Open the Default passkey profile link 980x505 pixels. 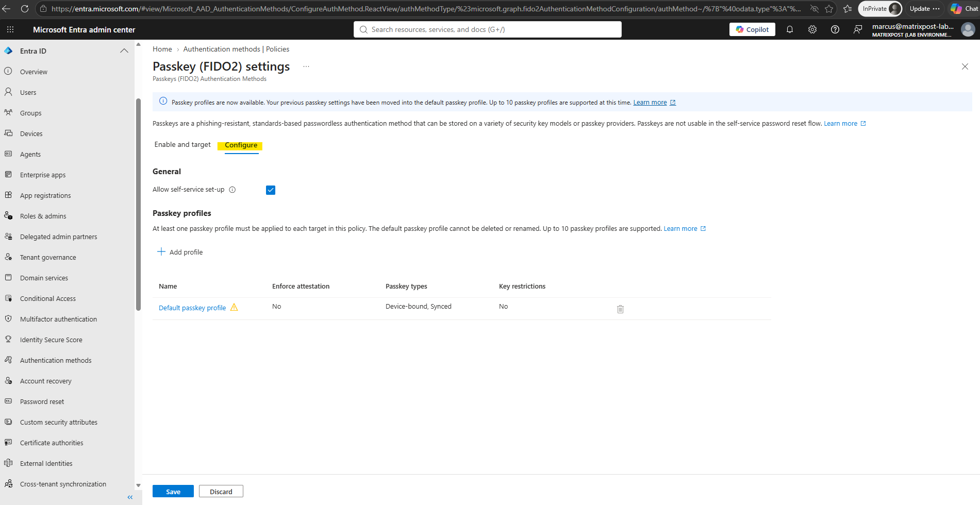(192, 308)
